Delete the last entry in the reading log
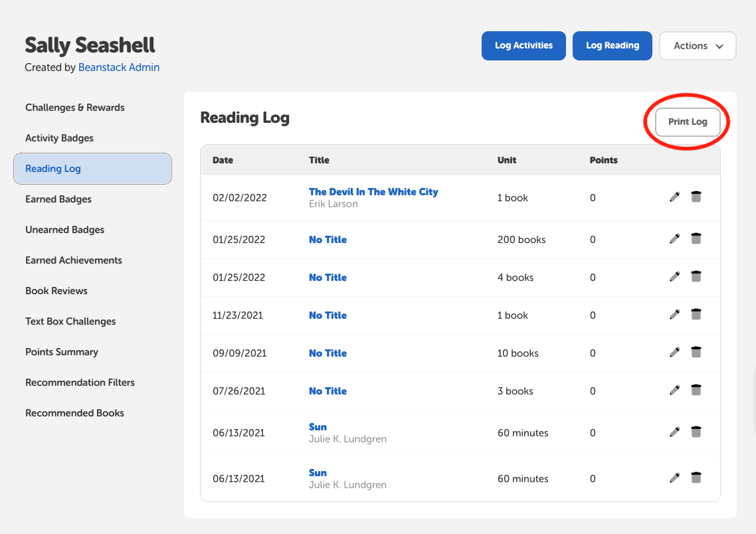 (696, 477)
